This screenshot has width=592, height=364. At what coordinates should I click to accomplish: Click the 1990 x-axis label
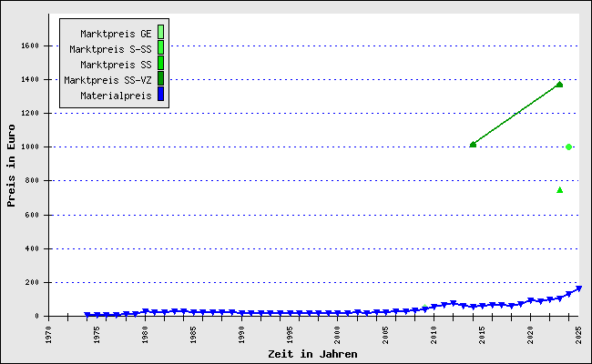tap(241, 335)
